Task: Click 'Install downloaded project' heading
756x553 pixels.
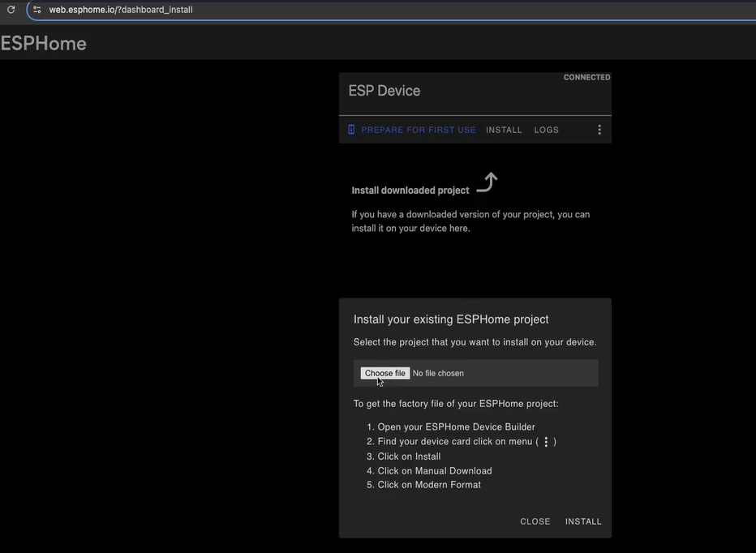Action: coord(410,191)
